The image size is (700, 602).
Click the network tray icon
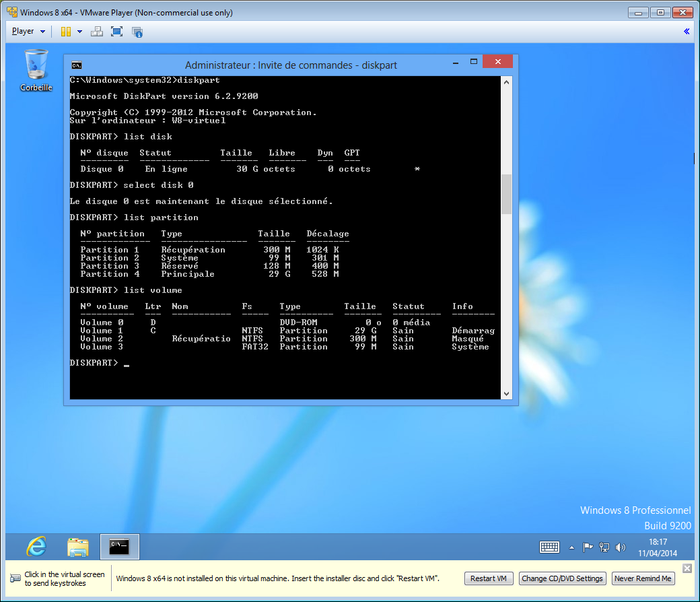pyautogui.click(x=604, y=547)
